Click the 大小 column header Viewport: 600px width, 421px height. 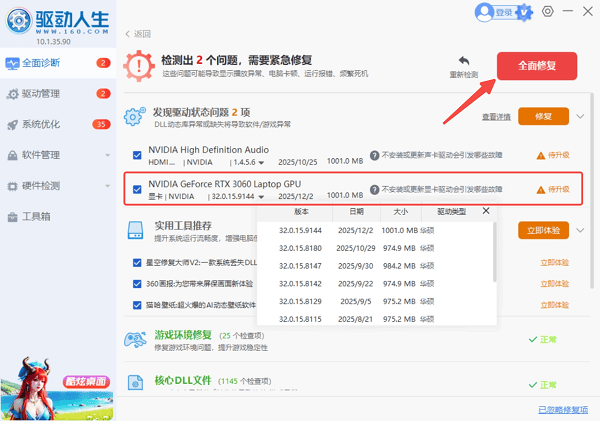(401, 212)
